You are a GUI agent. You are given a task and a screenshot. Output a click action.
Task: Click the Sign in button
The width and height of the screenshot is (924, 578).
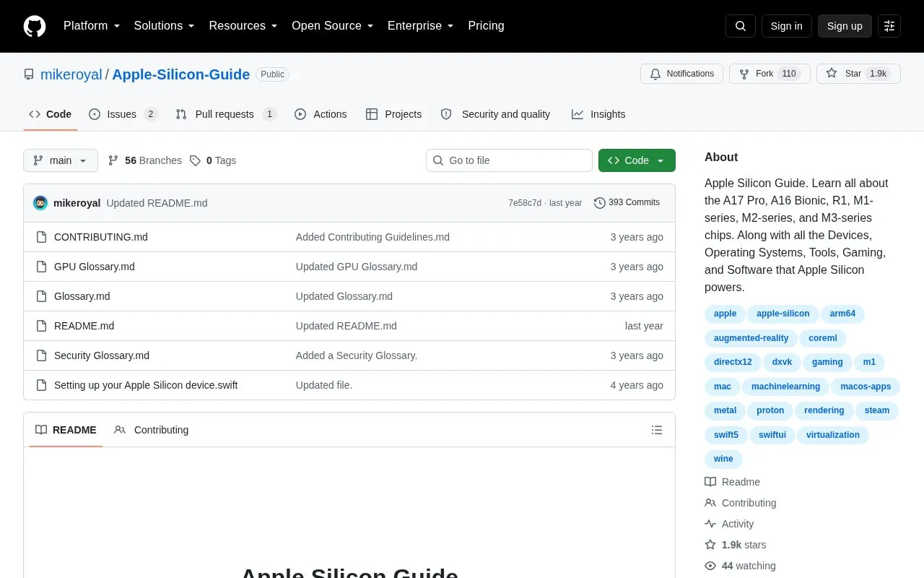[786, 26]
